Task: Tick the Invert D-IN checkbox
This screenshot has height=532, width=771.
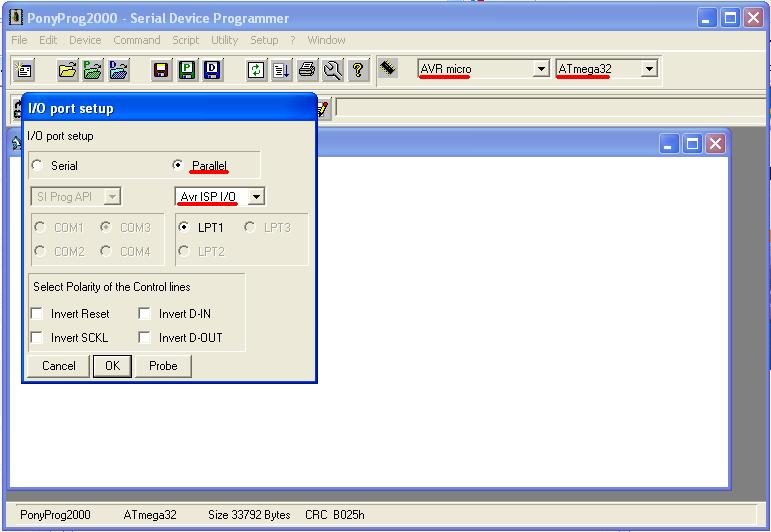Action: (145, 314)
